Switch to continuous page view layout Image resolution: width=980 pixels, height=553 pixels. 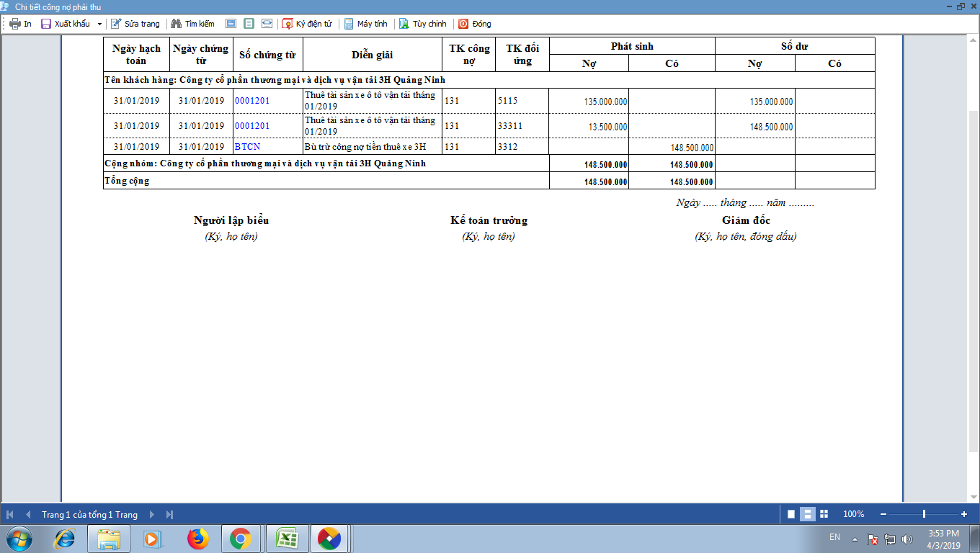808,514
